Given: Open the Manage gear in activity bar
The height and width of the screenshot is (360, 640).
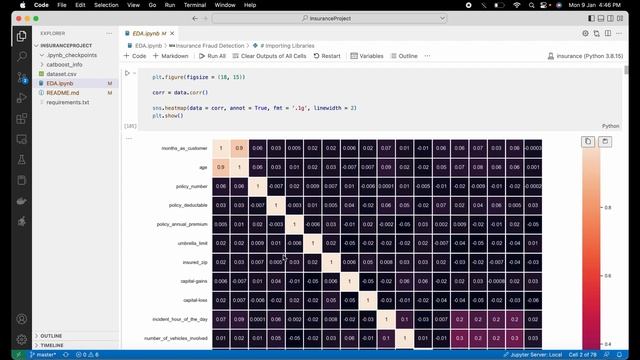Looking at the screenshot, I should coord(22,339).
